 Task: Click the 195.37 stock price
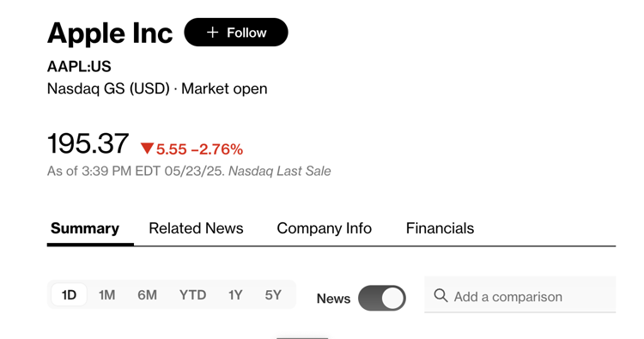(88, 143)
